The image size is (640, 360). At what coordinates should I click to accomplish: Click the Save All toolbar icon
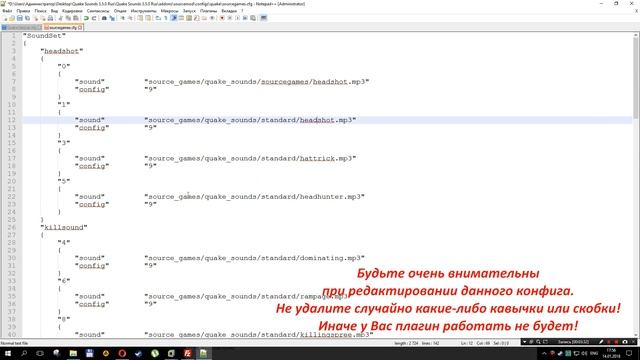(27, 18)
